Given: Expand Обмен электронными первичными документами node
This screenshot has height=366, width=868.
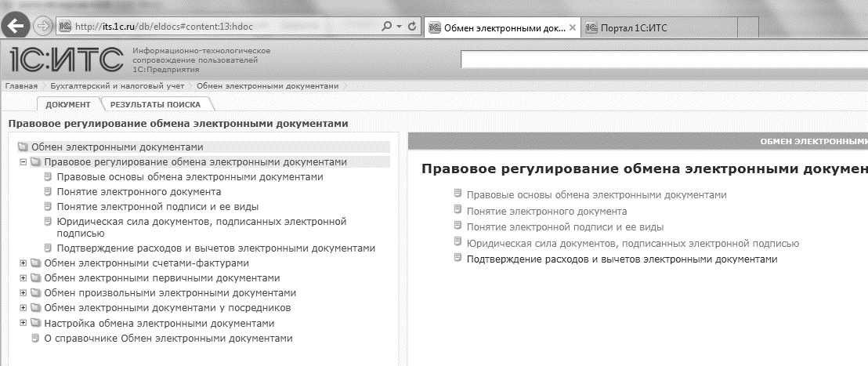Looking at the screenshot, I should (23, 278).
